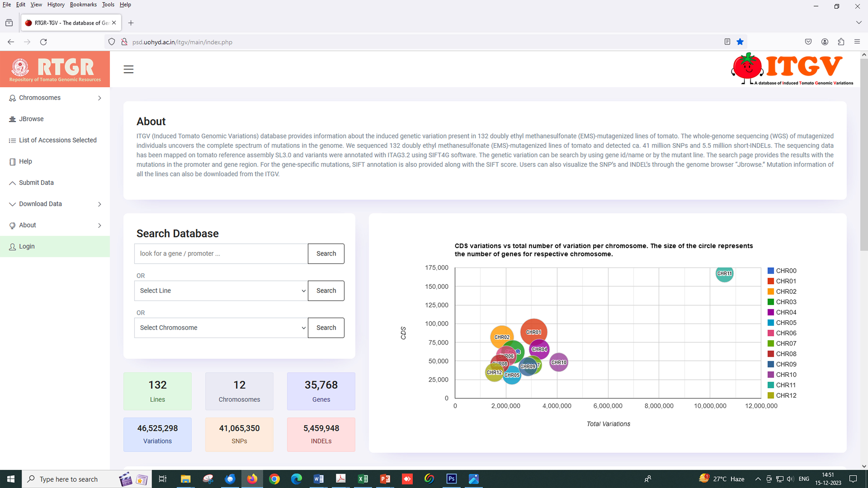
Task: Open List of Accessions Selected
Action: click(x=55, y=140)
